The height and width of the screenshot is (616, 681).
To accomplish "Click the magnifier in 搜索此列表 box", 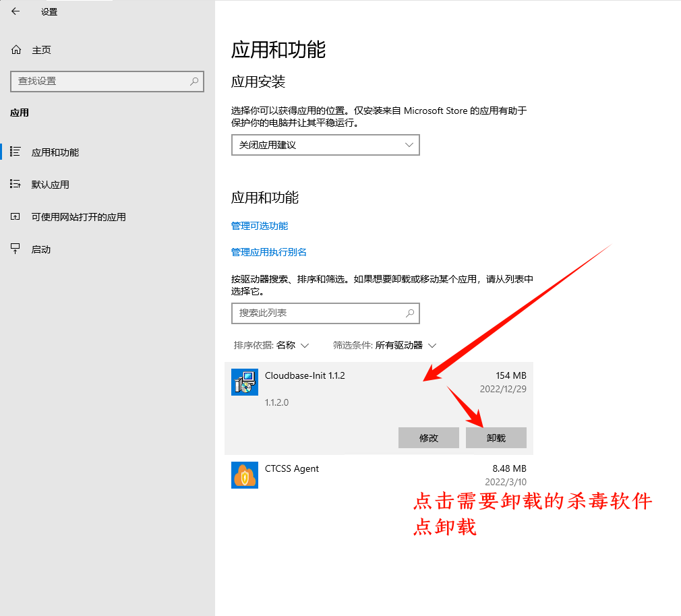I will pyautogui.click(x=409, y=313).
